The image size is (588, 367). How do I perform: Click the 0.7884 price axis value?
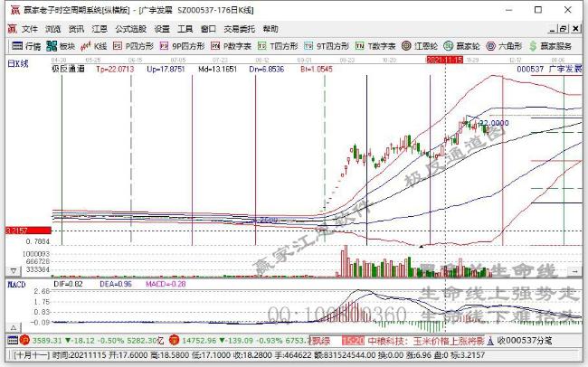pyautogui.click(x=37, y=241)
